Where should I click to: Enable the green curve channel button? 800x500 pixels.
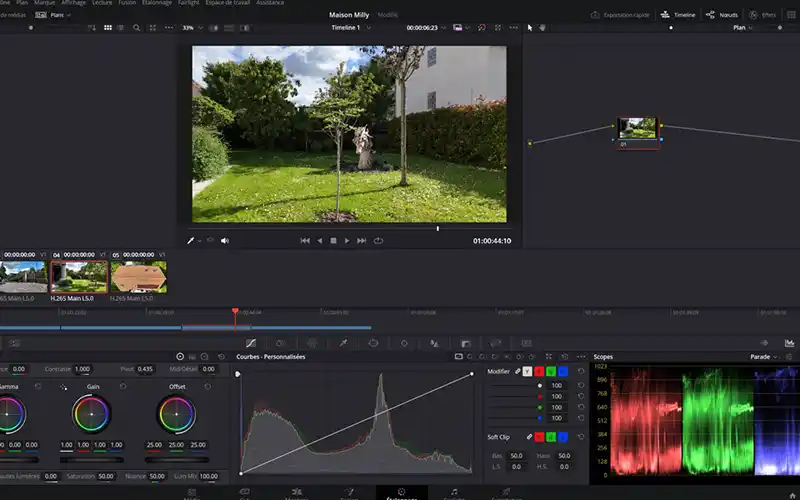(551, 371)
